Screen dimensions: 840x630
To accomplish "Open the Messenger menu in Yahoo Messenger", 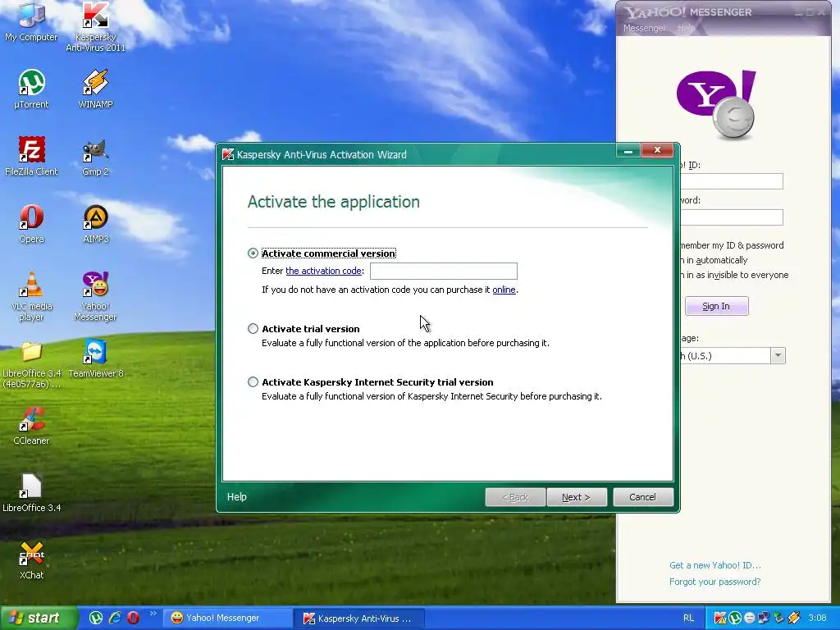I will click(644, 28).
